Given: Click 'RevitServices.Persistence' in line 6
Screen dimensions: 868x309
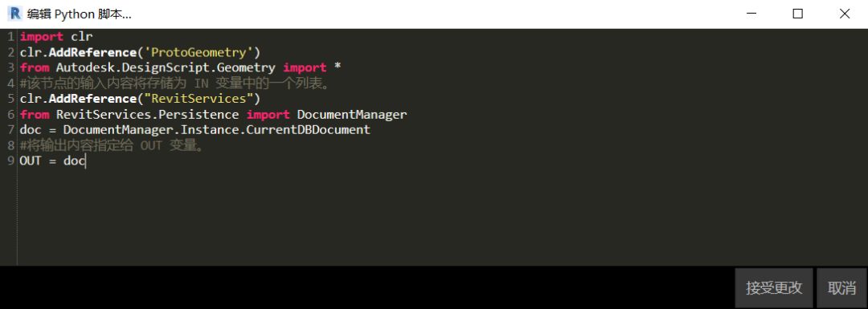Looking at the screenshot, I should (x=147, y=115).
